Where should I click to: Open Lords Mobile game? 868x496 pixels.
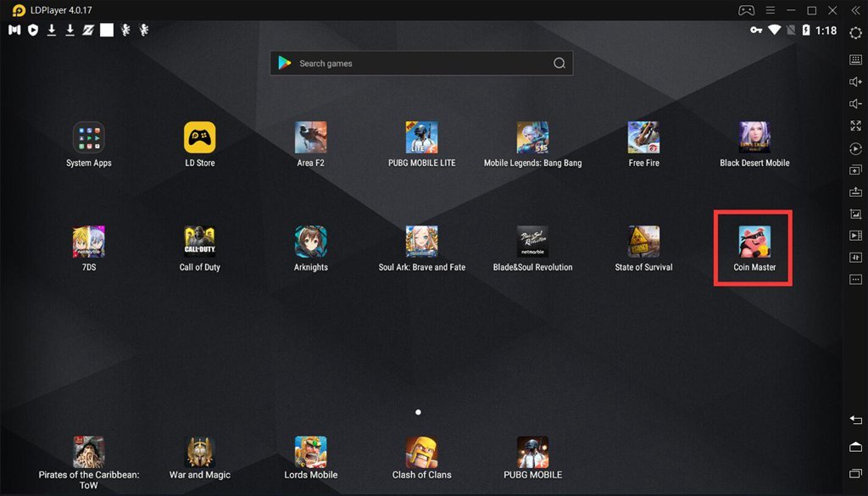point(310,452)
